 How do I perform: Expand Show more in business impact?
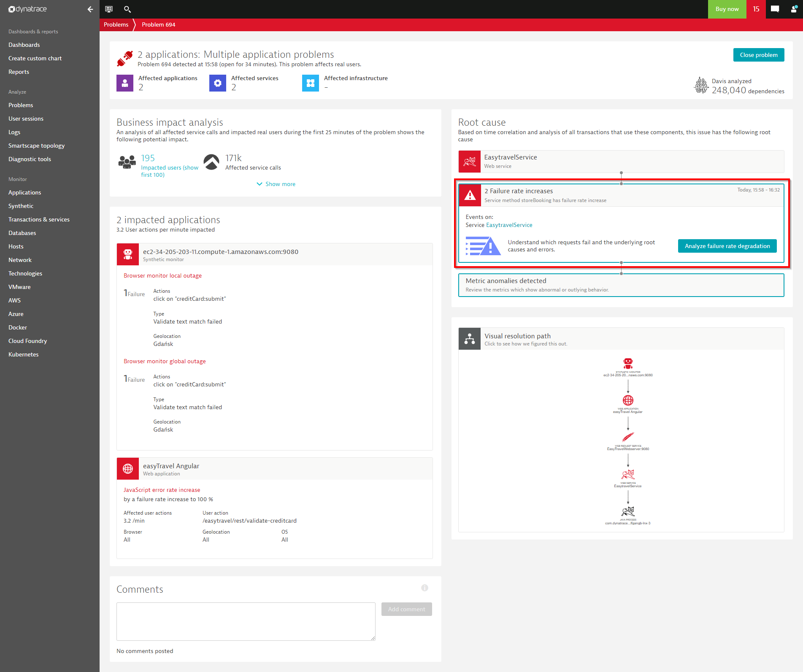coord(276,184)
